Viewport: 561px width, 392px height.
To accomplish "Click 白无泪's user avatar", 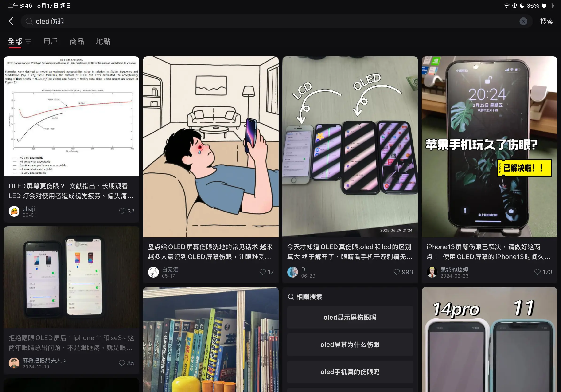I will (153, 272).
